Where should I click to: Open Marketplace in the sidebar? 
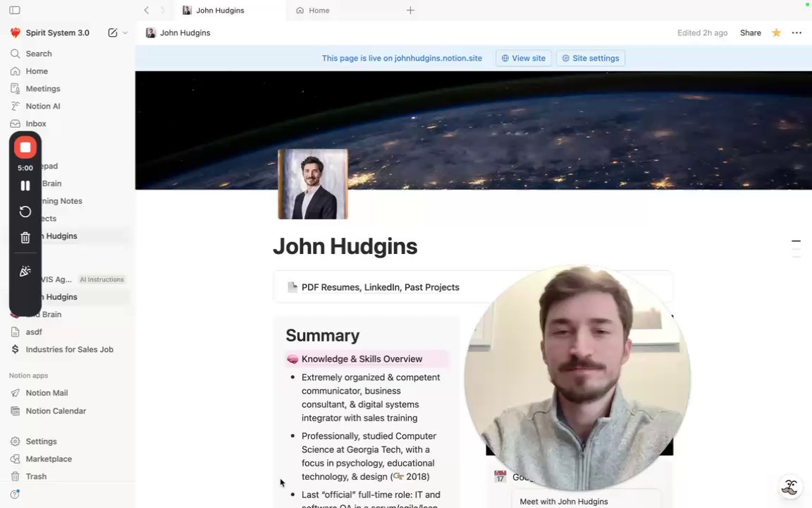tap(68, 459)
